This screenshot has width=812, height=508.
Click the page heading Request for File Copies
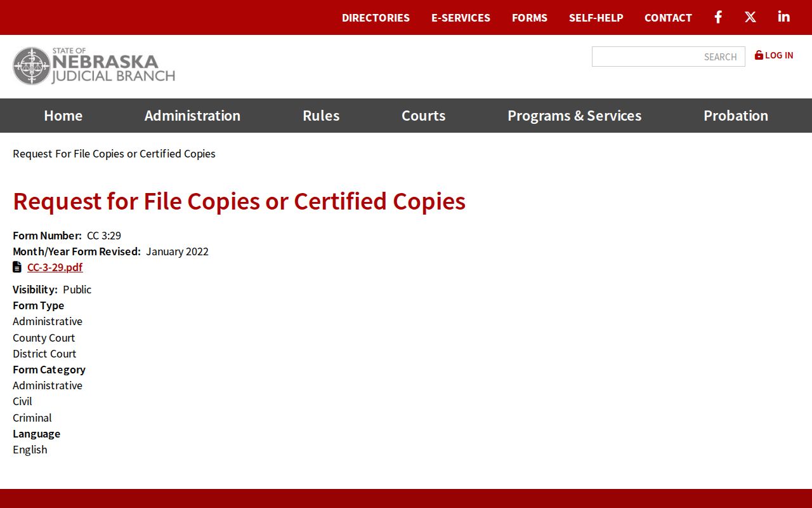click(239, 201)
